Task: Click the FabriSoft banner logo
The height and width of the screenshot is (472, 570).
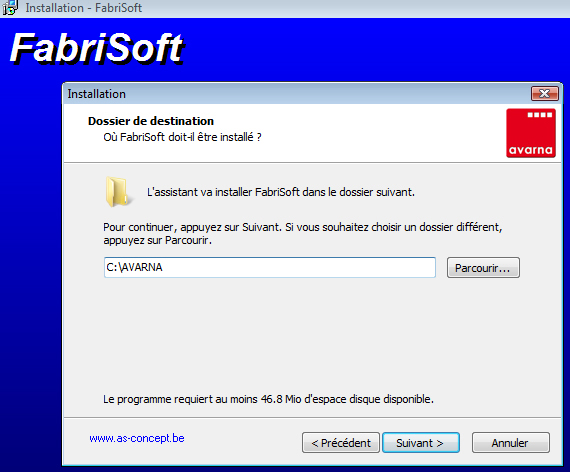Action: coord(97,48)
